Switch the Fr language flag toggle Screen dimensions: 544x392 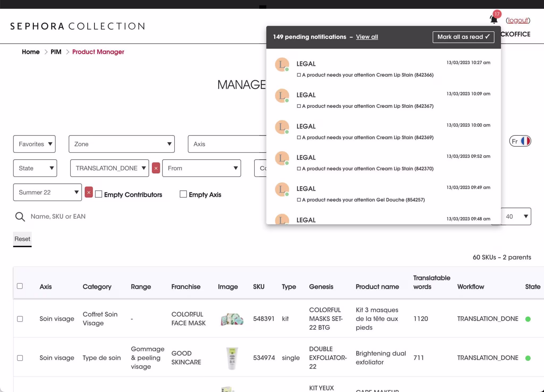[520, 141]
